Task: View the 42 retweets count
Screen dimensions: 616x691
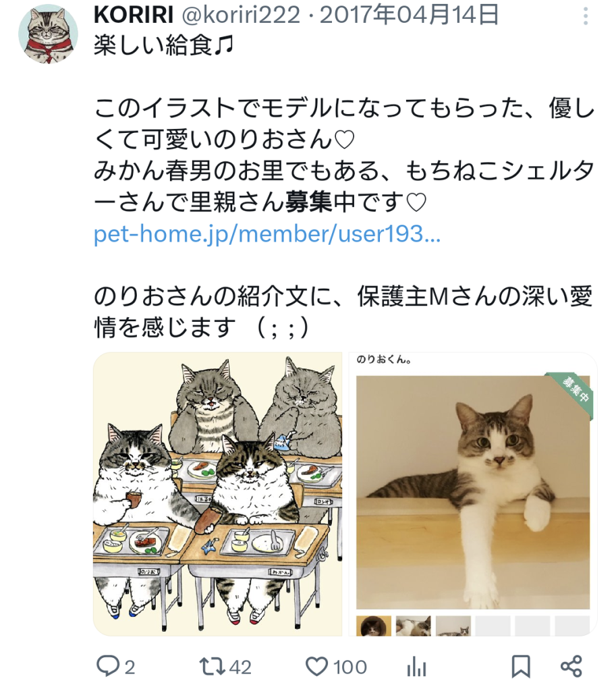Action: tap(240, 667)
